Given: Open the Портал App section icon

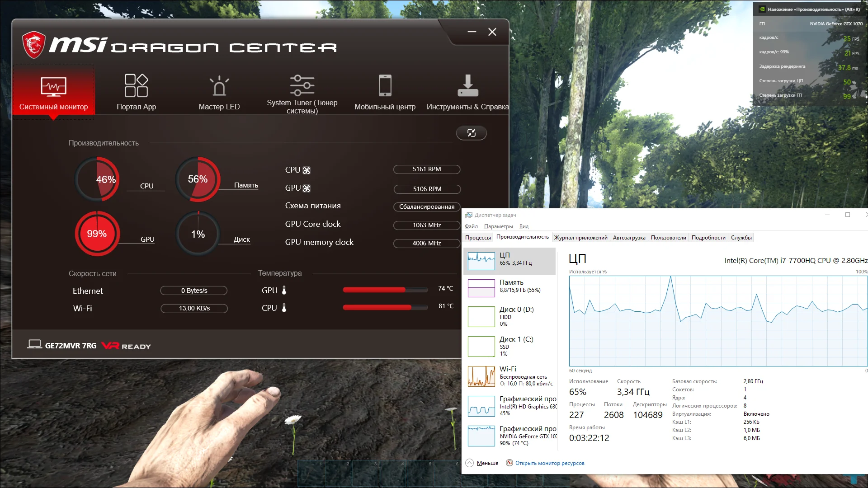Looking at the screenshot, I should coord(136,85).
